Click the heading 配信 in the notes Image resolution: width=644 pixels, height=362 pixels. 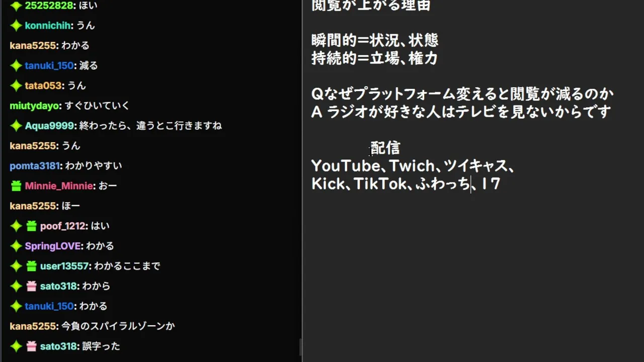[385, 148]
